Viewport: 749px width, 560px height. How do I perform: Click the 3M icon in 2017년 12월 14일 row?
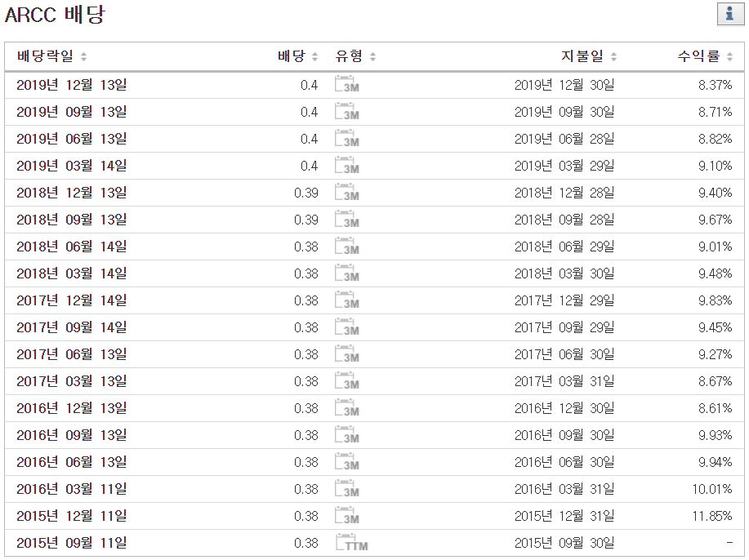[x=347, y=300]
